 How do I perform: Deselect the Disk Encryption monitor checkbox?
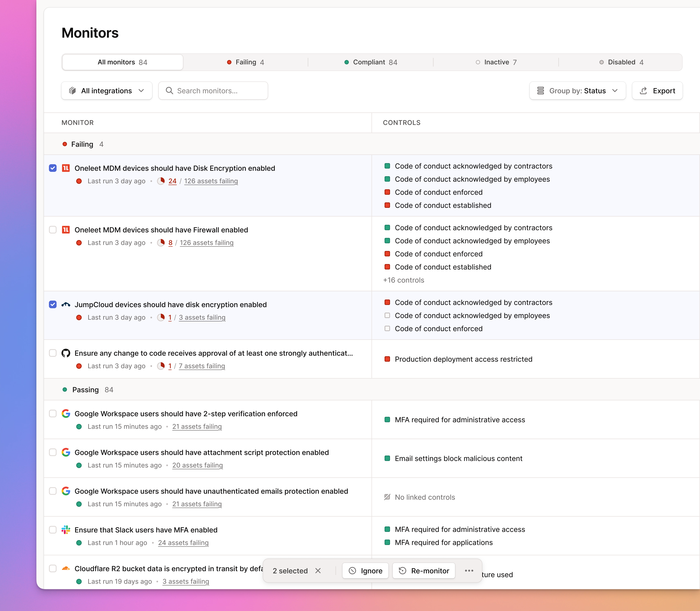point(53,168)
